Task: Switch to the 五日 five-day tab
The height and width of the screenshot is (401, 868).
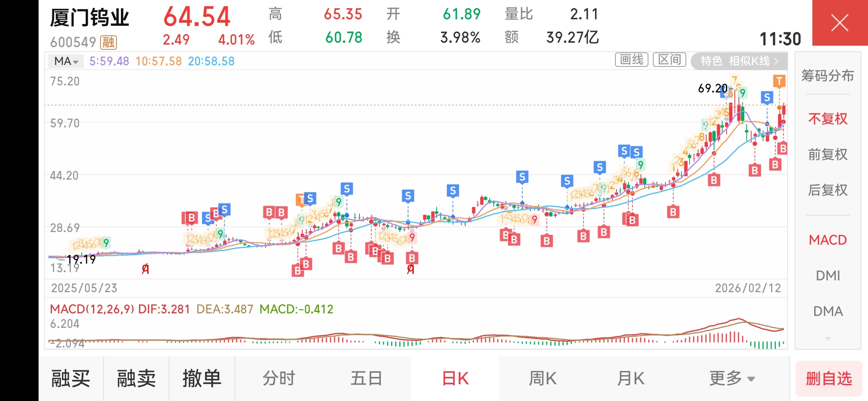Action: click(366, 379)
